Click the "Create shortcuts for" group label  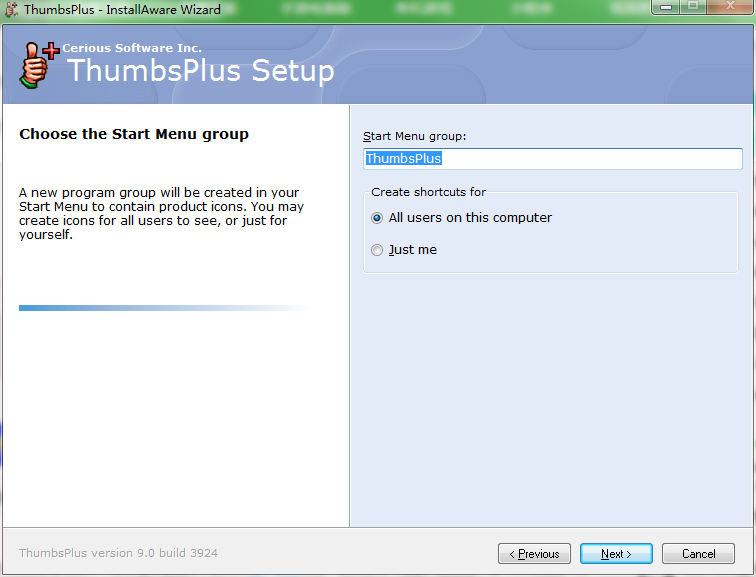tap(428, 192)
